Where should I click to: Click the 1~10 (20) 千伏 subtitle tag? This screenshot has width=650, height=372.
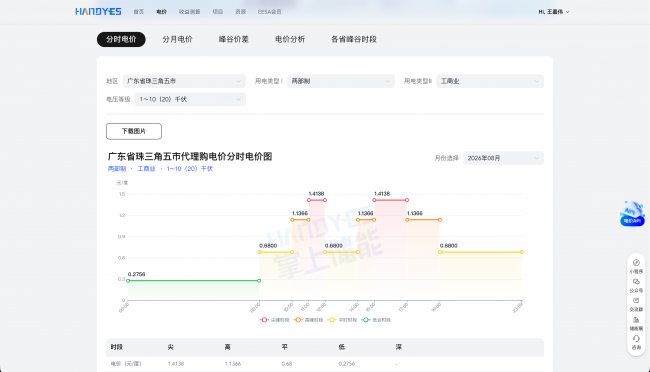click(189, 169)
